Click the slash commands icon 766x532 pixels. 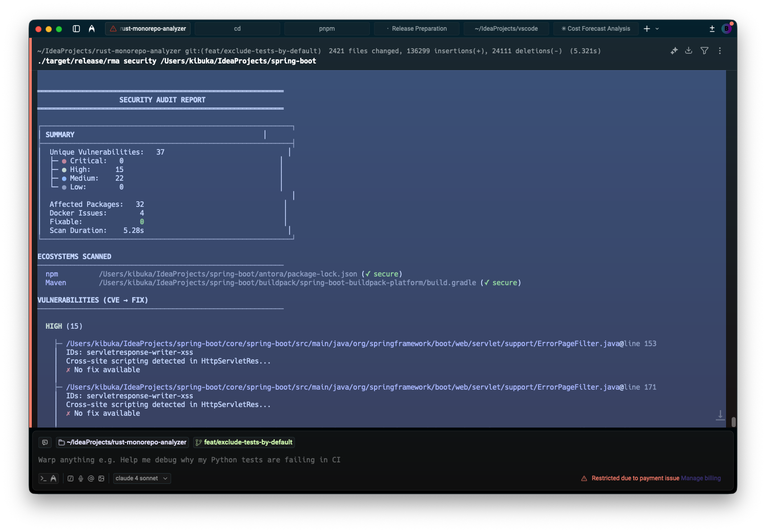click(71, 478)
